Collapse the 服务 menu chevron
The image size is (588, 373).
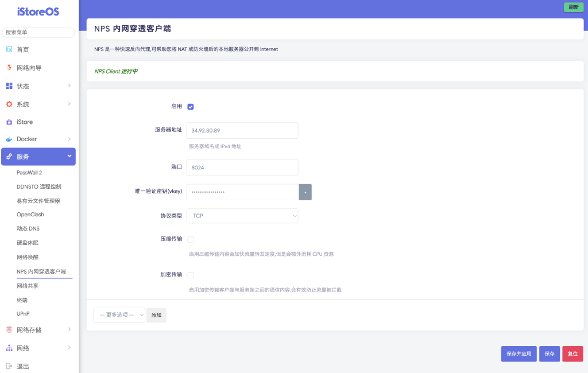[x=69, y=156]
